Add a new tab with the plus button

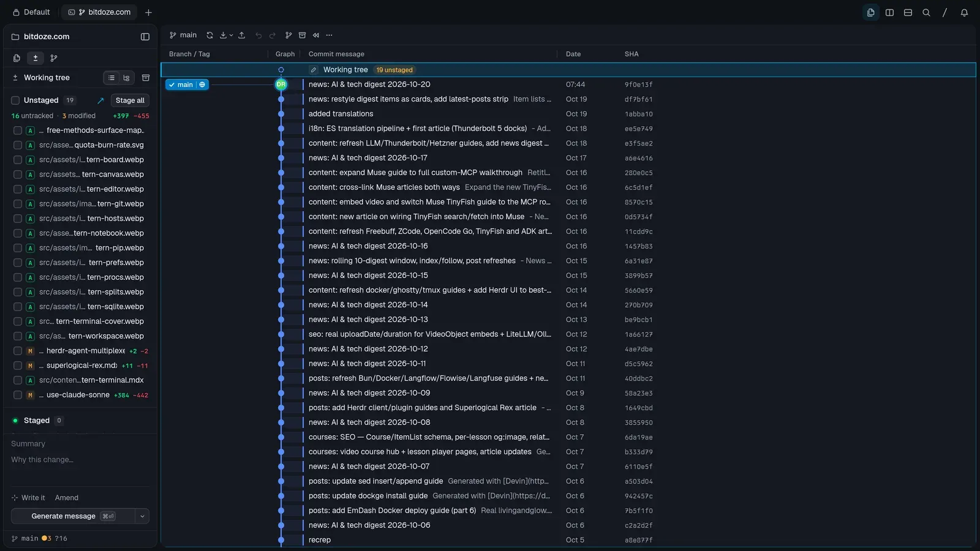[x=148, y=12]
